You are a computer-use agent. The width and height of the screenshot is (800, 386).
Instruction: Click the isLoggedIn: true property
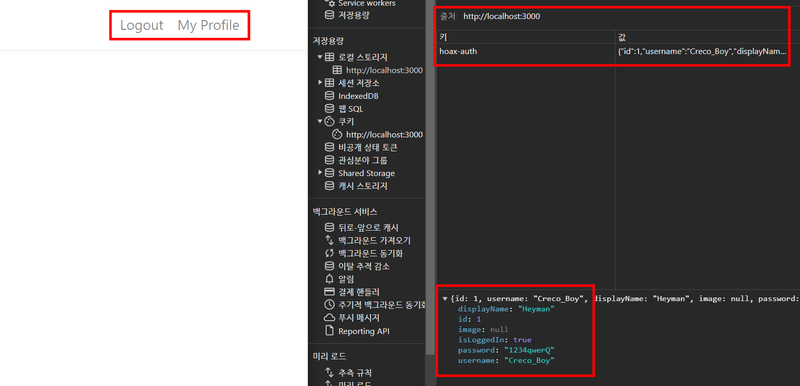[x=494, y=340]
